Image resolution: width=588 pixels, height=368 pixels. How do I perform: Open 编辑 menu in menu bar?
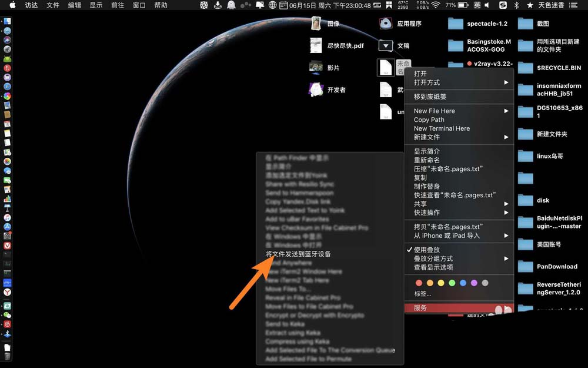[74, 5]
